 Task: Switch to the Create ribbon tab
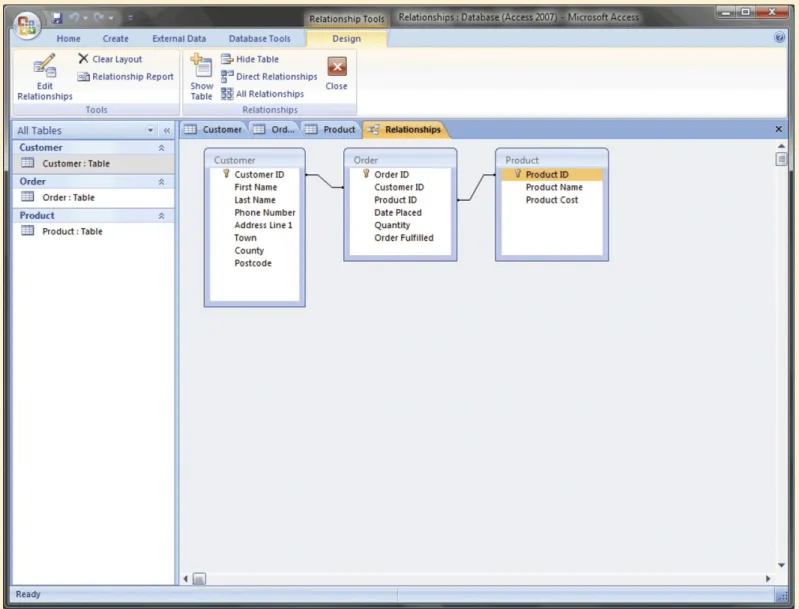point(116,39)
